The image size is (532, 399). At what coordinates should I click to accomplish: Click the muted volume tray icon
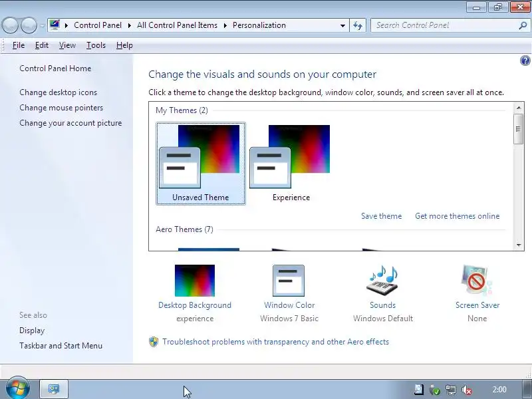point(467,390)
